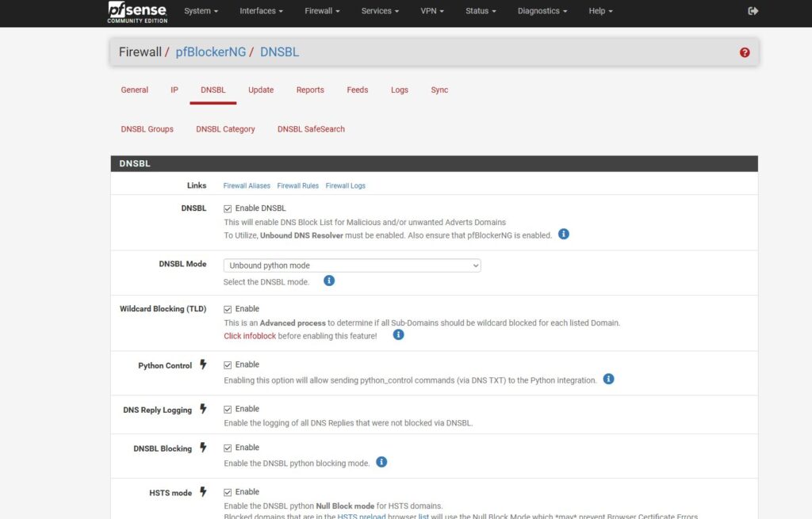Screen dimensions: 812x519
Task: Uncheck the HSTS mode Enable checkbox
Action: click(x=228, y=492)
